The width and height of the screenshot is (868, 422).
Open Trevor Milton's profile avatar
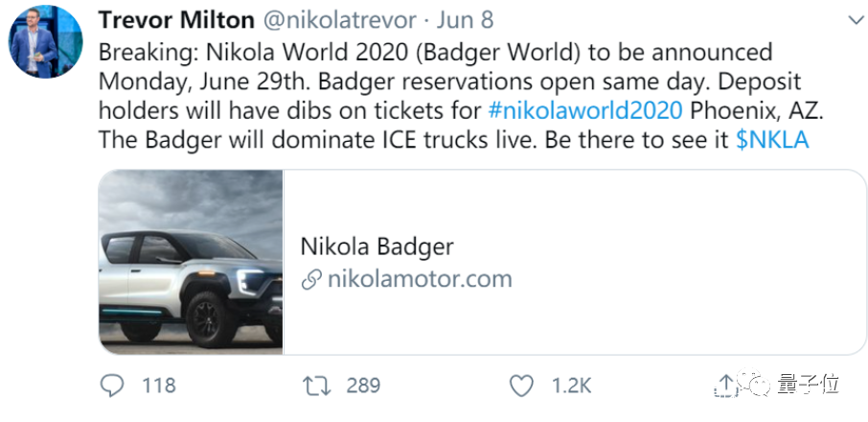46,44
